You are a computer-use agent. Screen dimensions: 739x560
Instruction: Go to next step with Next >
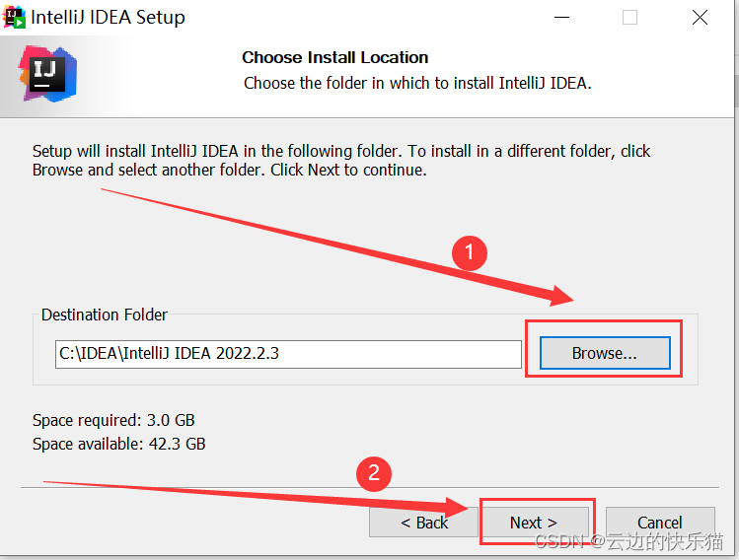(x=534, y=523)
